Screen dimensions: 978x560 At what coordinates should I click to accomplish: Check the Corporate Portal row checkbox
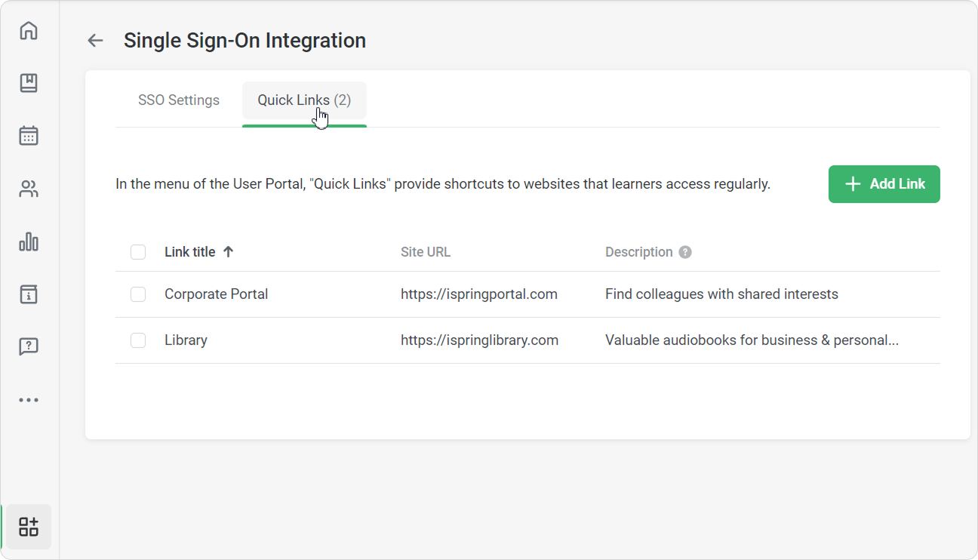[138, 294]
